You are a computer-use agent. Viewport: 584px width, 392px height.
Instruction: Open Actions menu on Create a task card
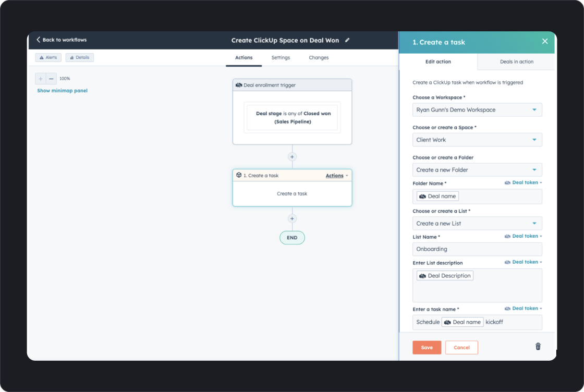click(337, 176)
